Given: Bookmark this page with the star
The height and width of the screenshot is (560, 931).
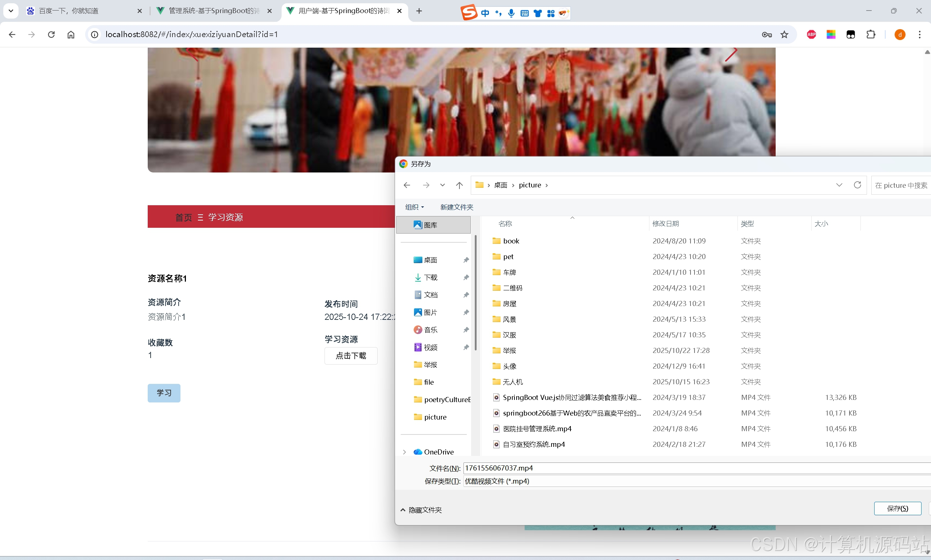Looking at the screenshot, I should 785,35.
